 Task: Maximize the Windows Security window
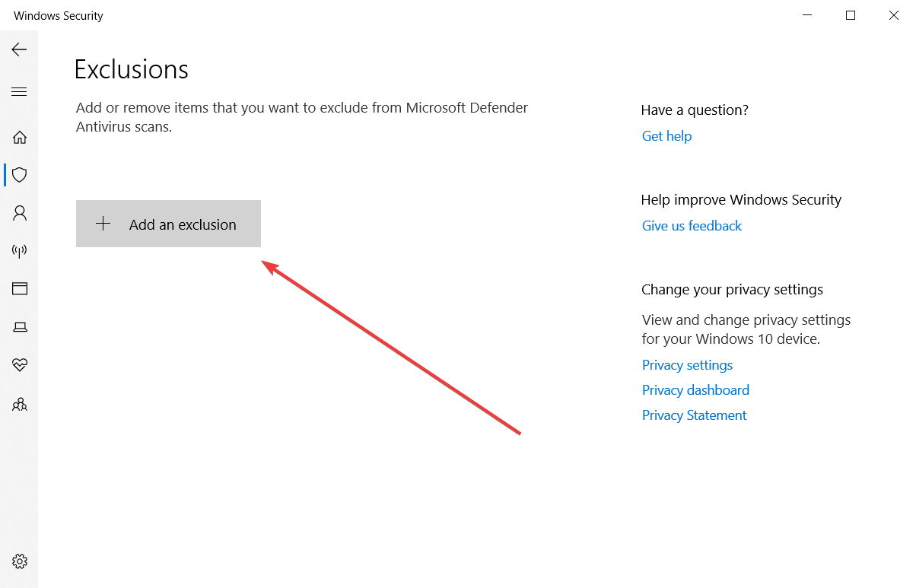[x=851, y=15]
